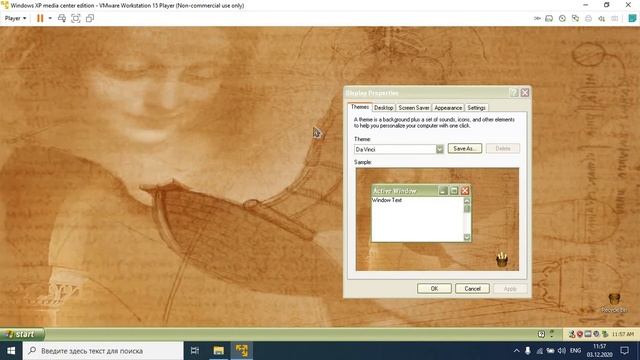This screenshot has width=640, height=360.
Task: Click the first XP tray network figure icon
Action: 572,334
